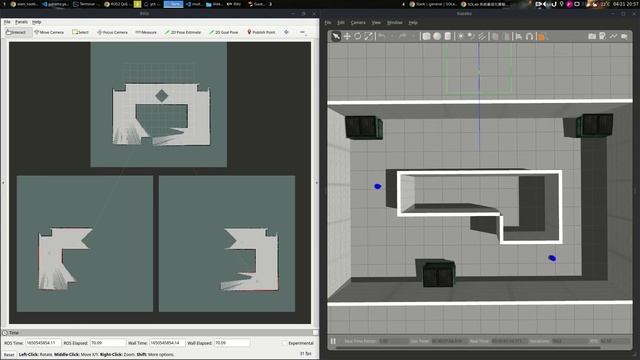Click the ROS Time field
Screen dimensions: 640x360
coord(43,343)
